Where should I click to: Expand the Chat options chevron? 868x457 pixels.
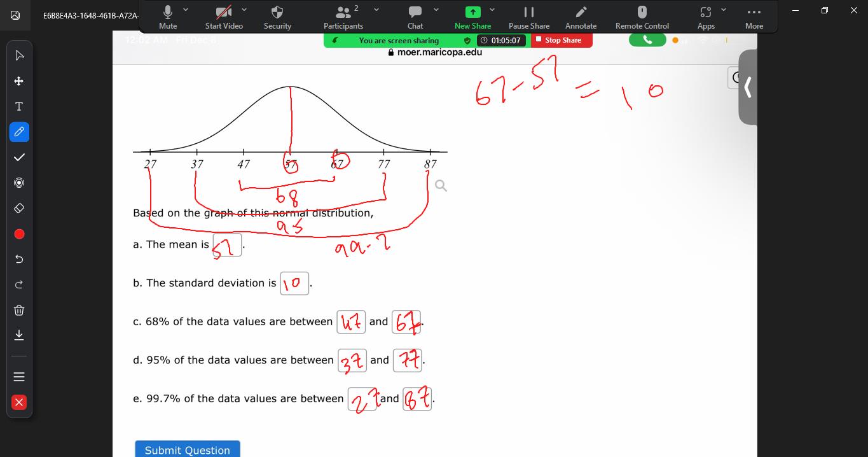point(436,10)
